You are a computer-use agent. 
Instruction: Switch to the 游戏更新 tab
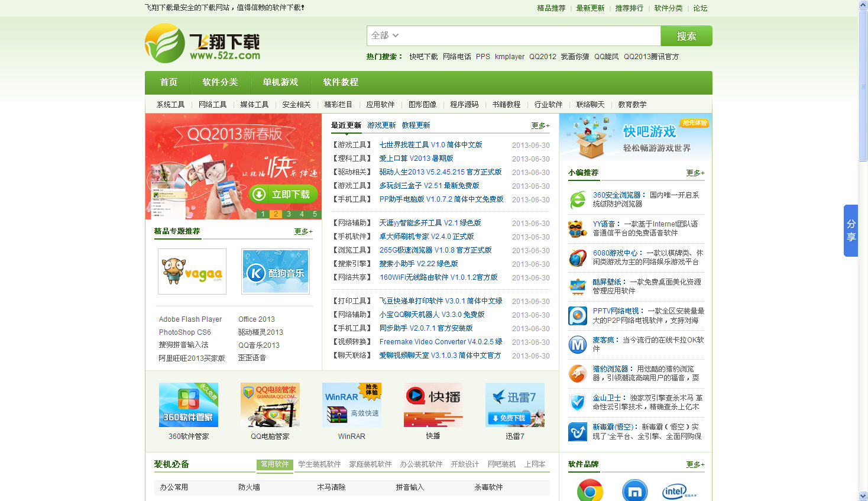381,125
